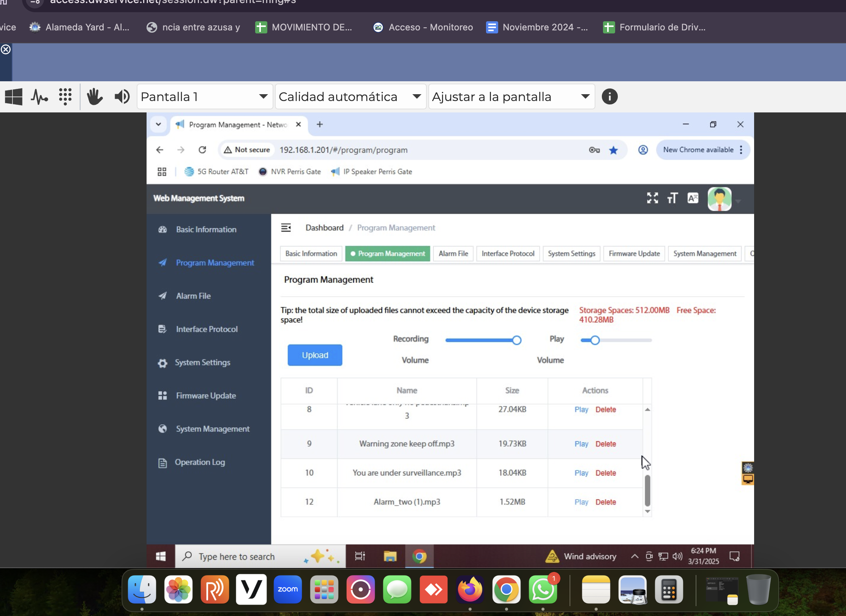Screen dimensions: 846x616
Task: Switch to the Firmware Update tab
Action: [634, 254]
